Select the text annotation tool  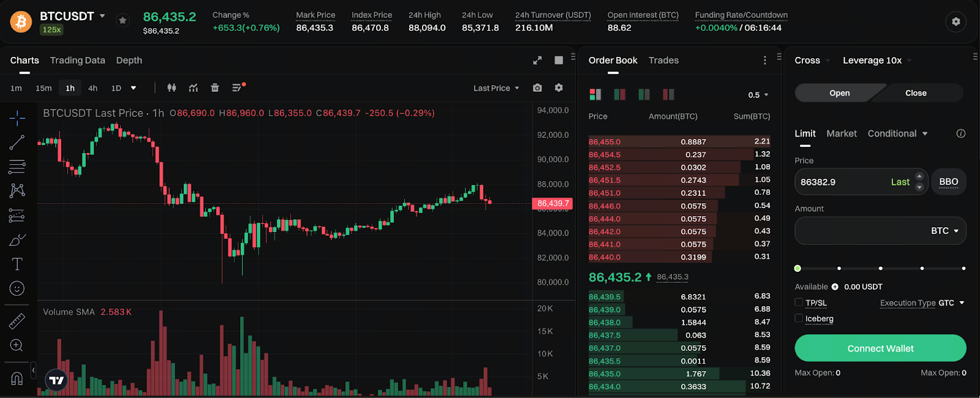[17, 264]
